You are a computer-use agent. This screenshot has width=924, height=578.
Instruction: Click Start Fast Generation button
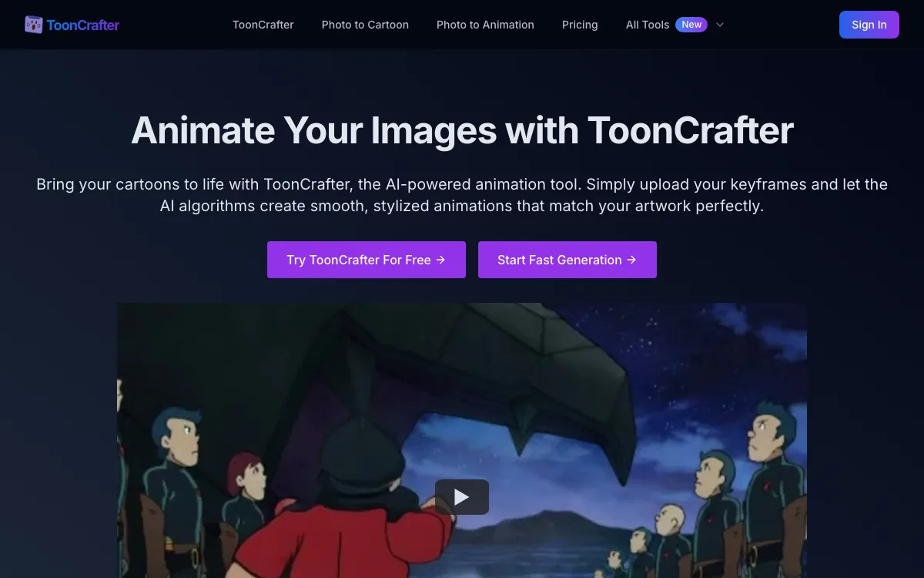click(x=567, y=260)
